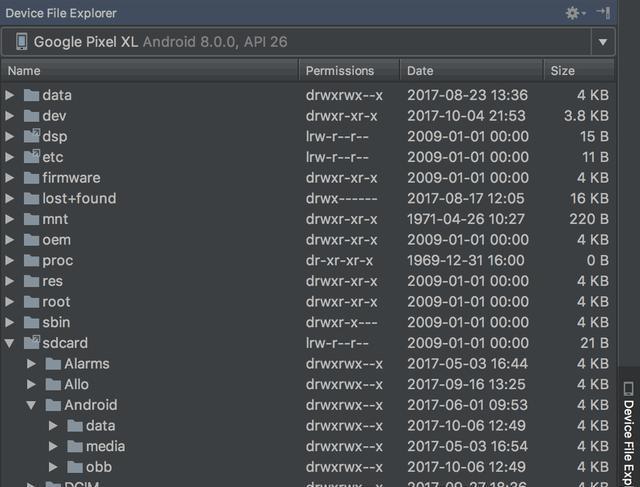Image resolution: width=640 pixels, height=487 pixels.
Task: Open the gear settings menu
Action: click(575, 13)
